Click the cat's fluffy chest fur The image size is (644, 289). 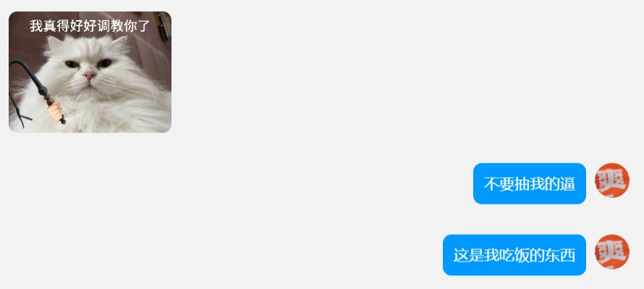pos(103,113)
